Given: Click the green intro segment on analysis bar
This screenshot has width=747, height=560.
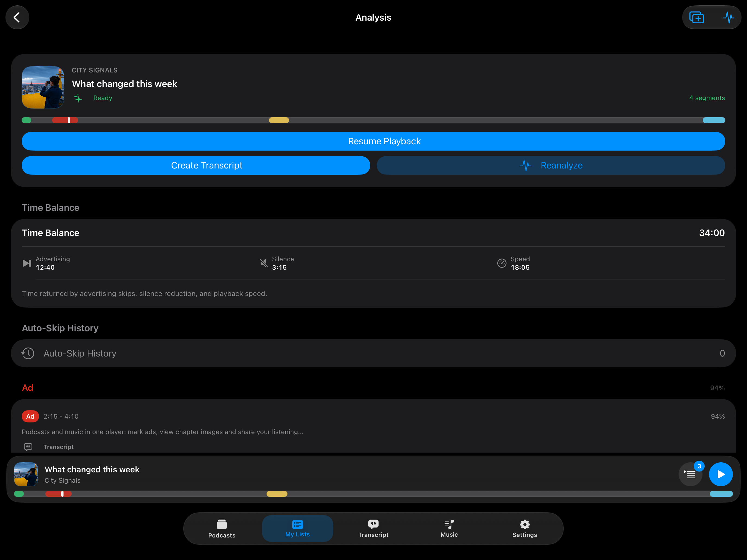Looking at the screenshot, I should (x=27, y=120).
